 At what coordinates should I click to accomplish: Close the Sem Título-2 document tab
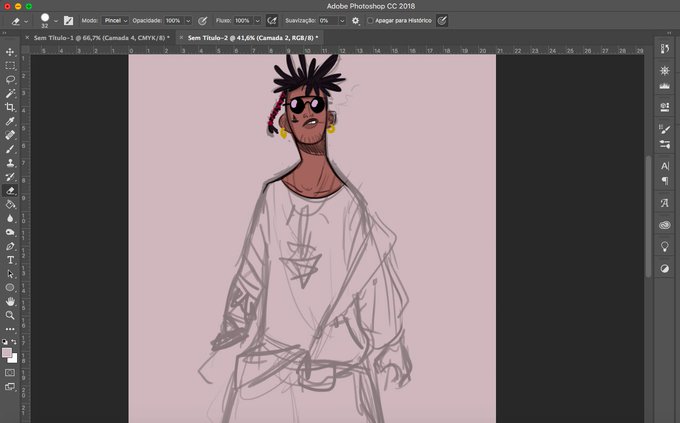(181, 38)
